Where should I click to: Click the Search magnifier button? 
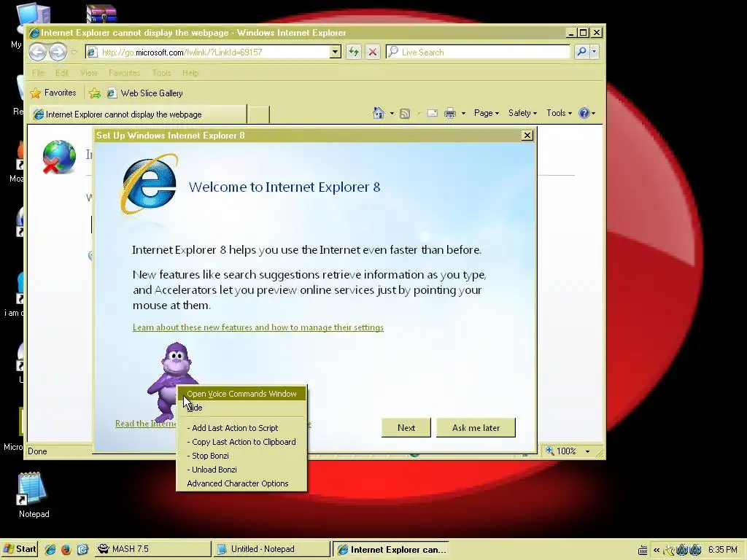pyautogui.click(x=581, y=52)
